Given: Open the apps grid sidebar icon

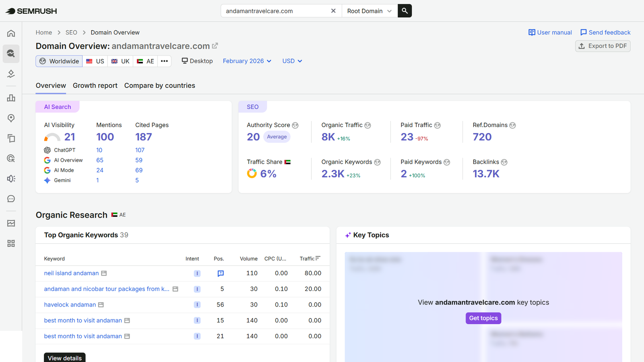Looking at the screenshot, I should [11, 243].
